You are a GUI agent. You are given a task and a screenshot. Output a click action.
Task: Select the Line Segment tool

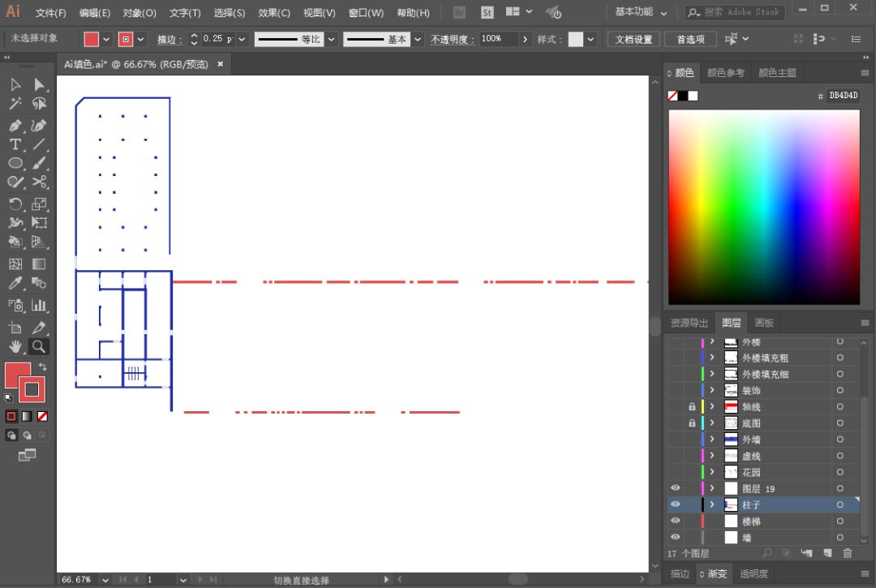pos(39,144)
